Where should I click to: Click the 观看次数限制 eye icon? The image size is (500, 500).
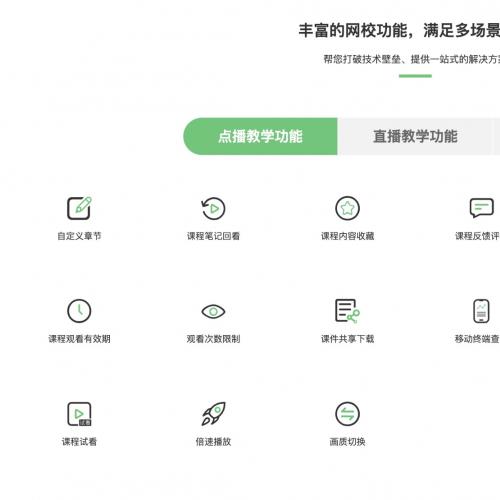(213, 312)
